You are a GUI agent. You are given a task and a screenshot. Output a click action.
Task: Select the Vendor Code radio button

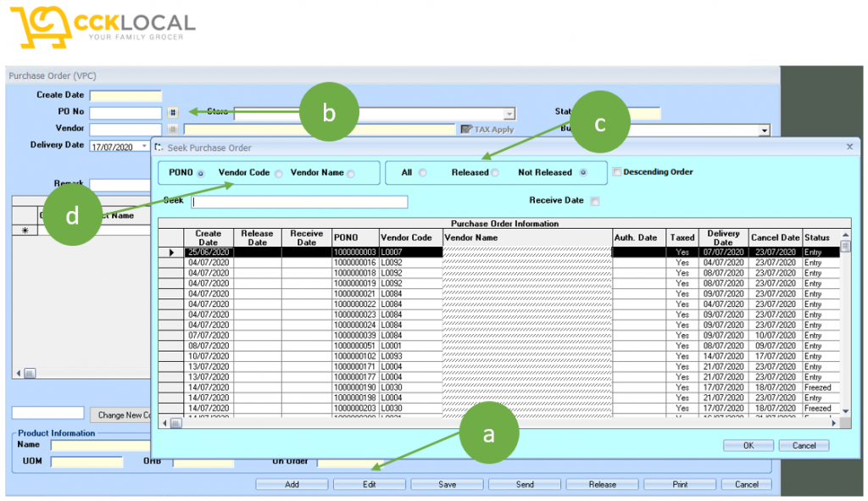[x=278, y=174]
